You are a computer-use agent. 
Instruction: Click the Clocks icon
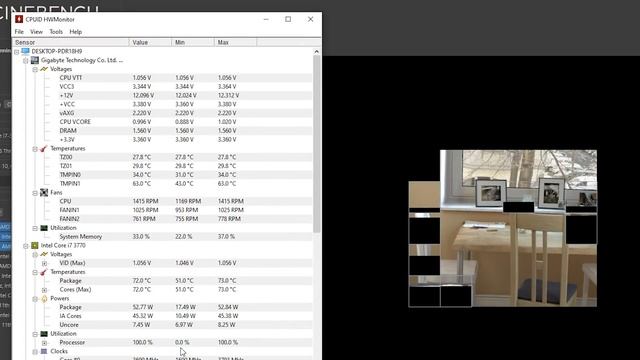click(44, 351)
